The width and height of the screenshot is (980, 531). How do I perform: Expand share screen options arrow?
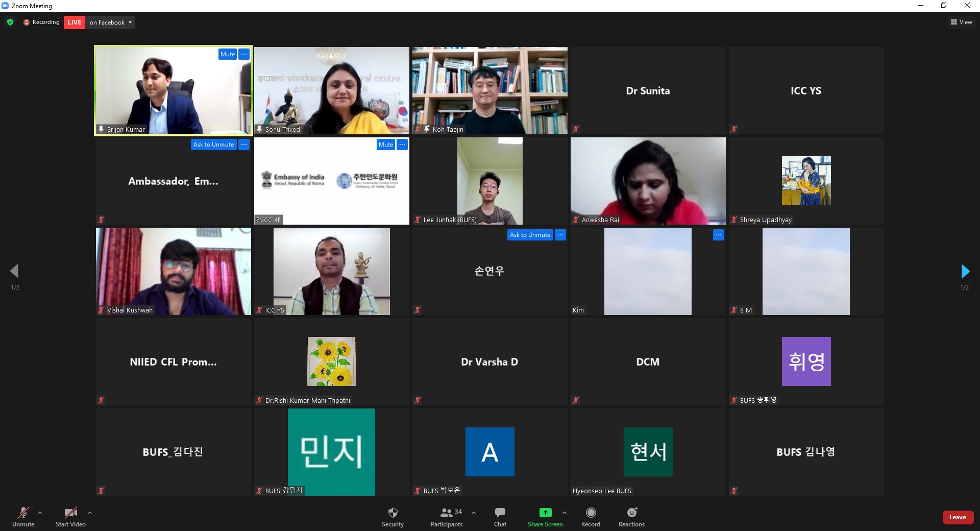(564, 513)
